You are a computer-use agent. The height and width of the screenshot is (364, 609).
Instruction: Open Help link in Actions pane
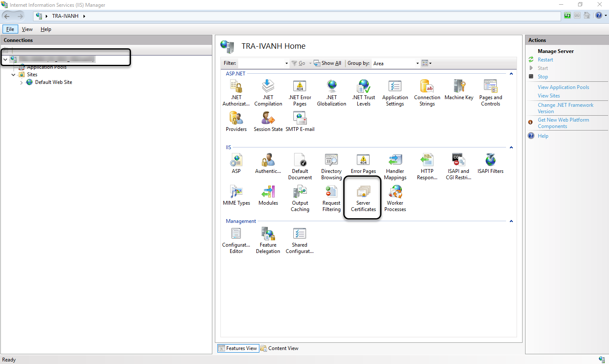(543, 136)
